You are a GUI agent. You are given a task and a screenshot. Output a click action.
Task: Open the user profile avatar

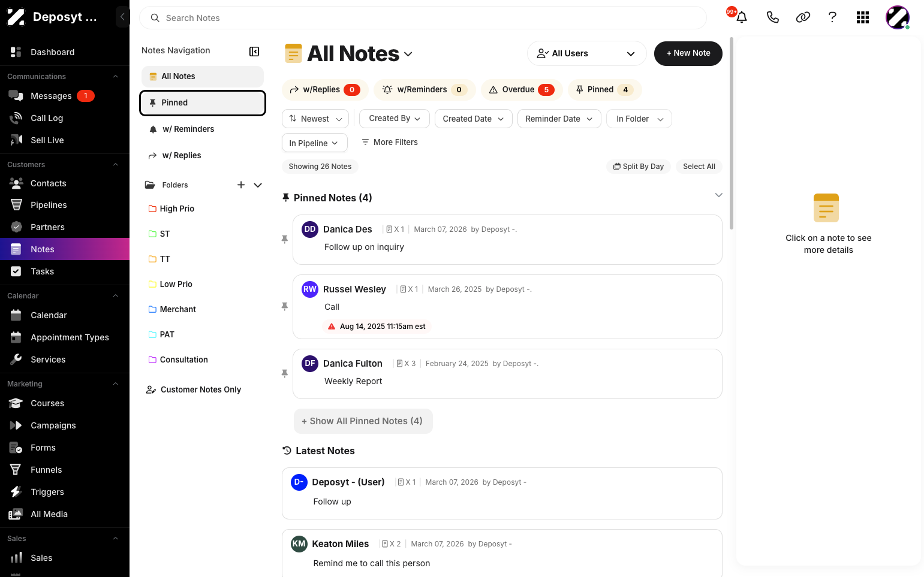click(x=898, y=17)
